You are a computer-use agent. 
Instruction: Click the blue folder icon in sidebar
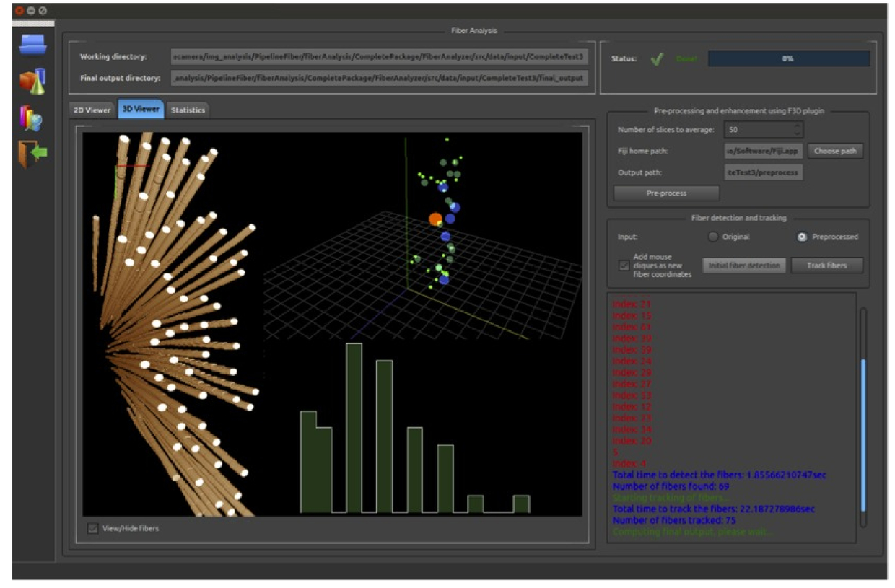32,45
